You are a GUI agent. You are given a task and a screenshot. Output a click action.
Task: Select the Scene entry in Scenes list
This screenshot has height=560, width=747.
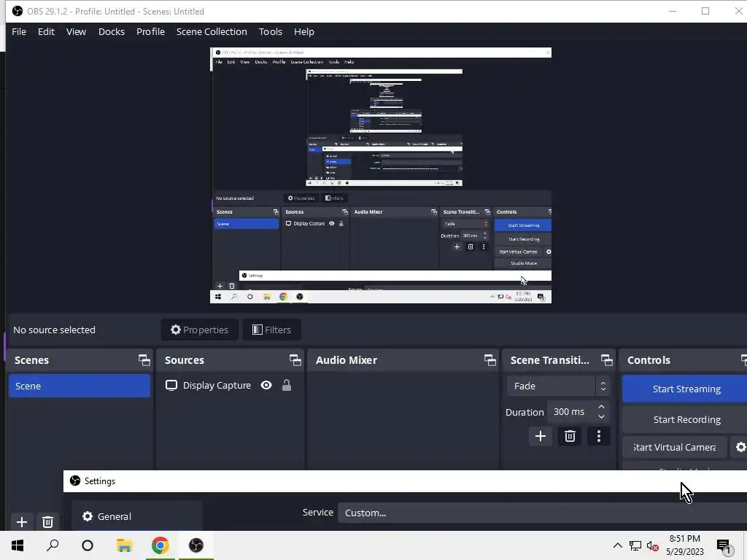coord(79,386)
